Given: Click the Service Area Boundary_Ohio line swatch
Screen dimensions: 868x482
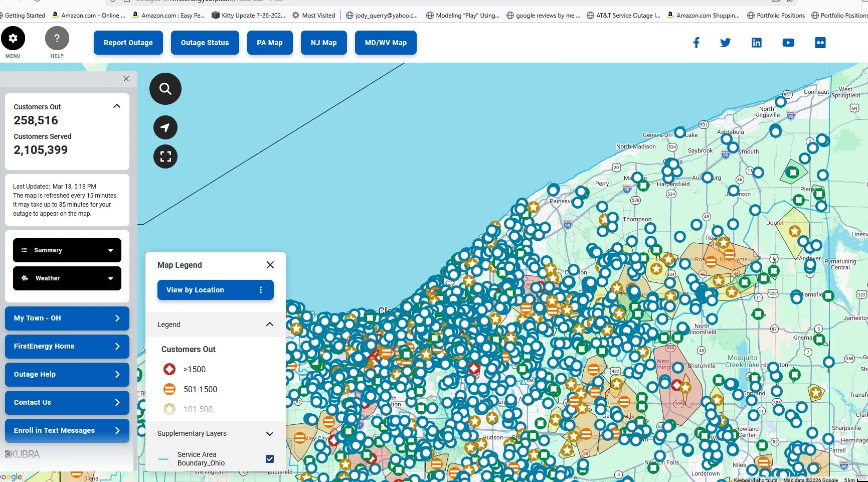Looking at the screenshot, I should tap(163, 459).
